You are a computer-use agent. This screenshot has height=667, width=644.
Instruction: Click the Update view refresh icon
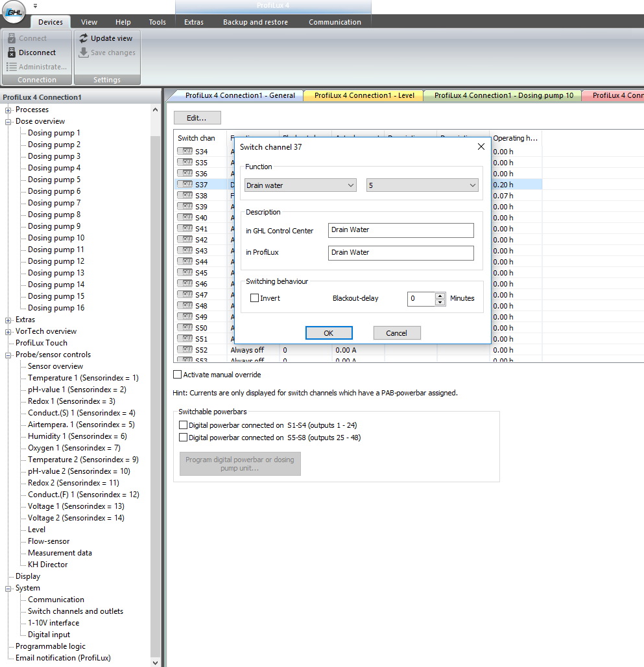[84, 38]
